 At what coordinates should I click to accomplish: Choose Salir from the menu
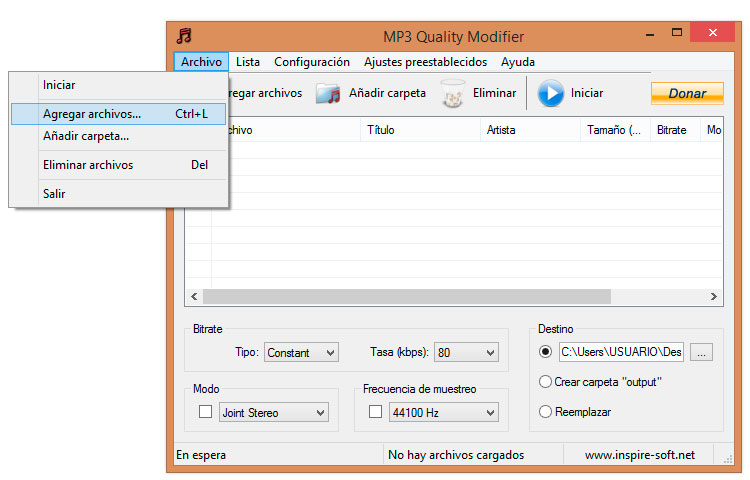pos(119,194)
